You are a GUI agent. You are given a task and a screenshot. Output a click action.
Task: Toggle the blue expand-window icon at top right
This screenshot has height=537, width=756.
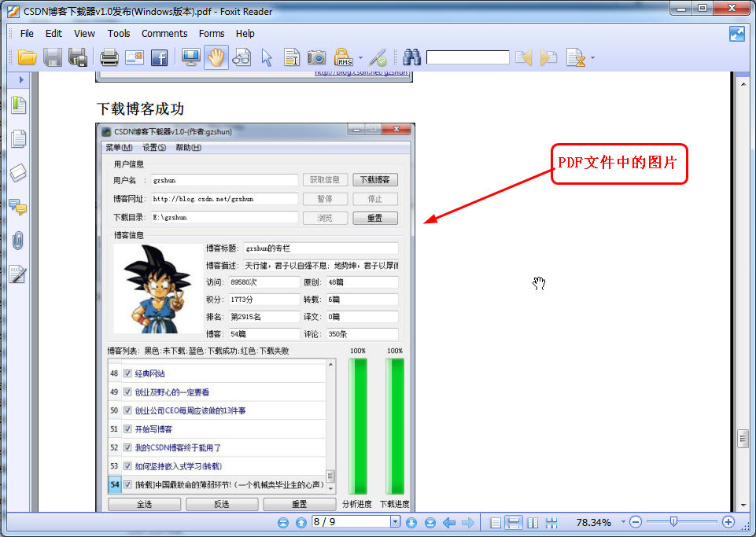(736, 34)
